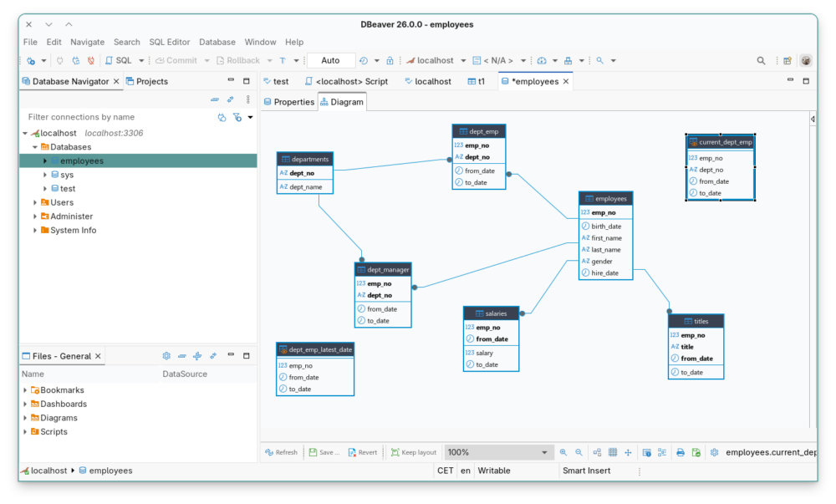Viewport: 836px width, 504px height.
Task: Click the Revert button
Action: 363,452
